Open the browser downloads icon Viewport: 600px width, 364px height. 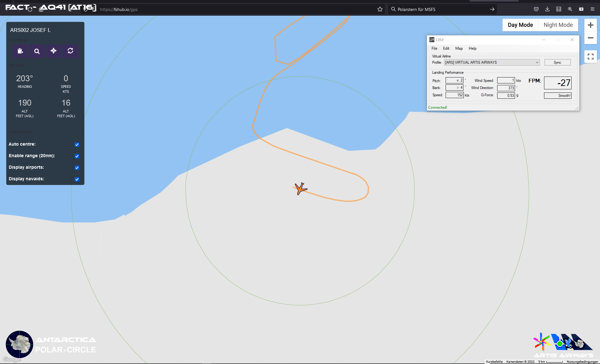click(x=547, y=9)
